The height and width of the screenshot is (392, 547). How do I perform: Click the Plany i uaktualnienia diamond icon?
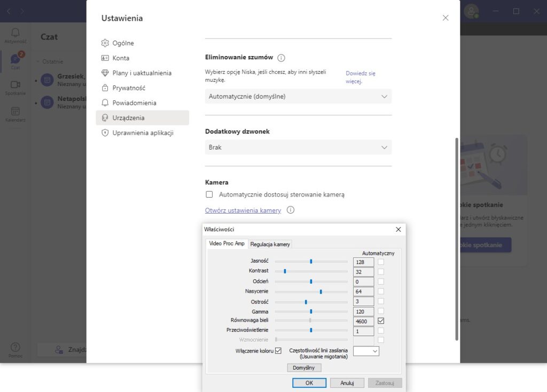(105, 73)
